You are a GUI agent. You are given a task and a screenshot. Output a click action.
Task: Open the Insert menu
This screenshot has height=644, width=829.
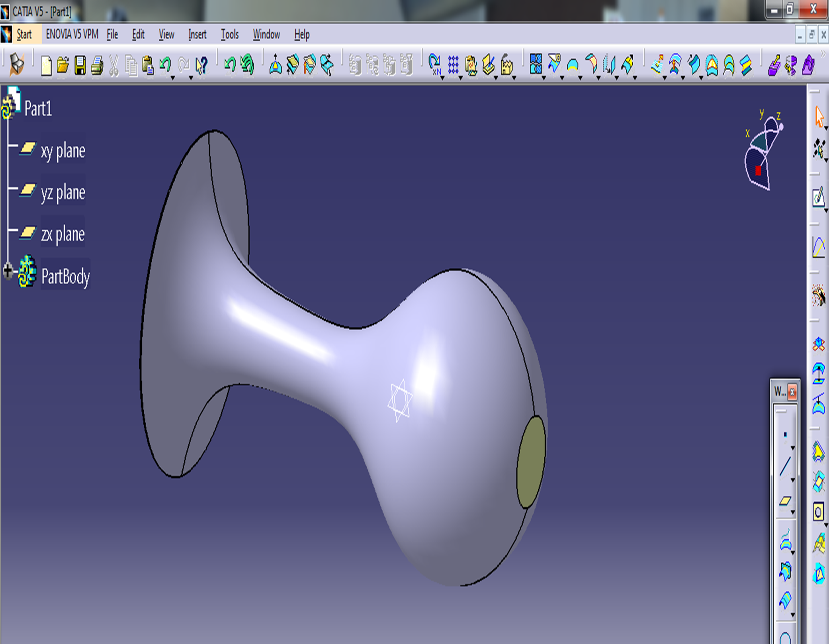197,35
